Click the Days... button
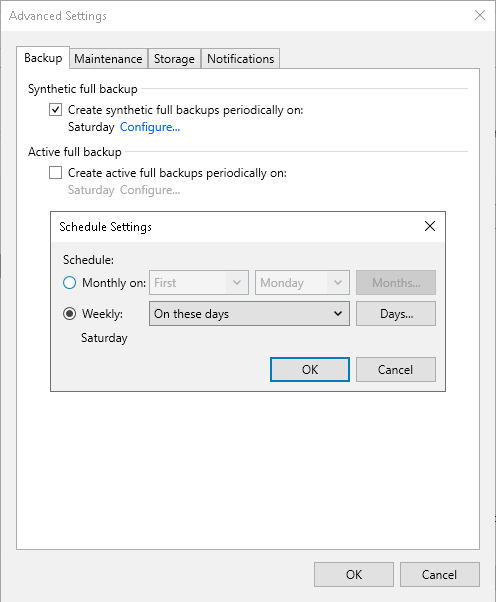The width and height of the screenshot is (496, 602). click(396, 314)
